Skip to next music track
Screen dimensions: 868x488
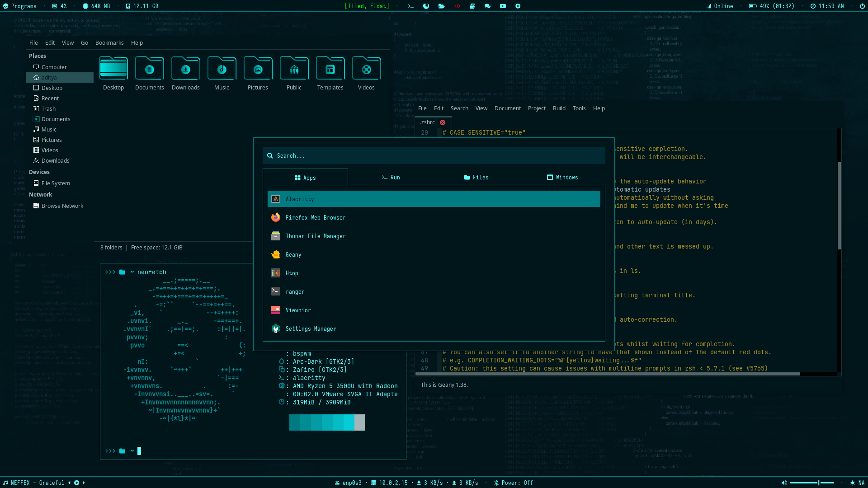(x=84, y=483)
